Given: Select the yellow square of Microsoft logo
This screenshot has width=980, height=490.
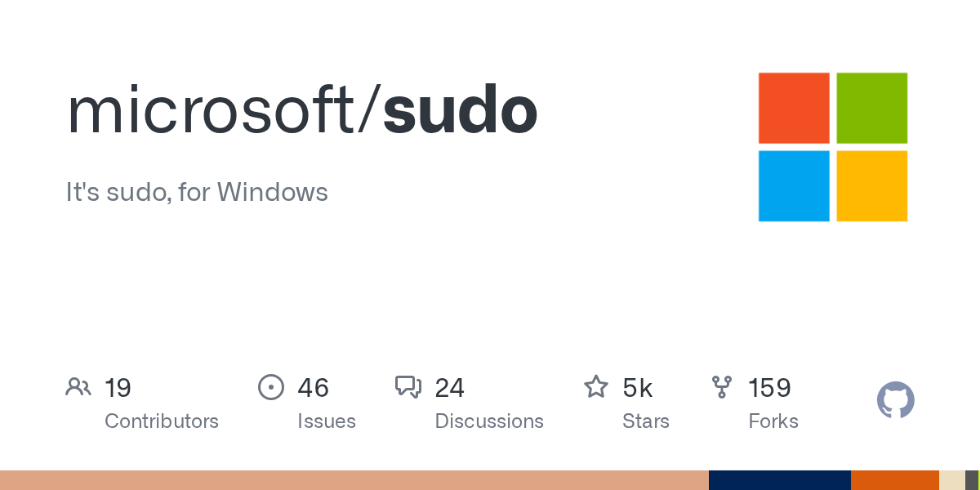Looking at the screenshot, I should click(x=871, y=185).
